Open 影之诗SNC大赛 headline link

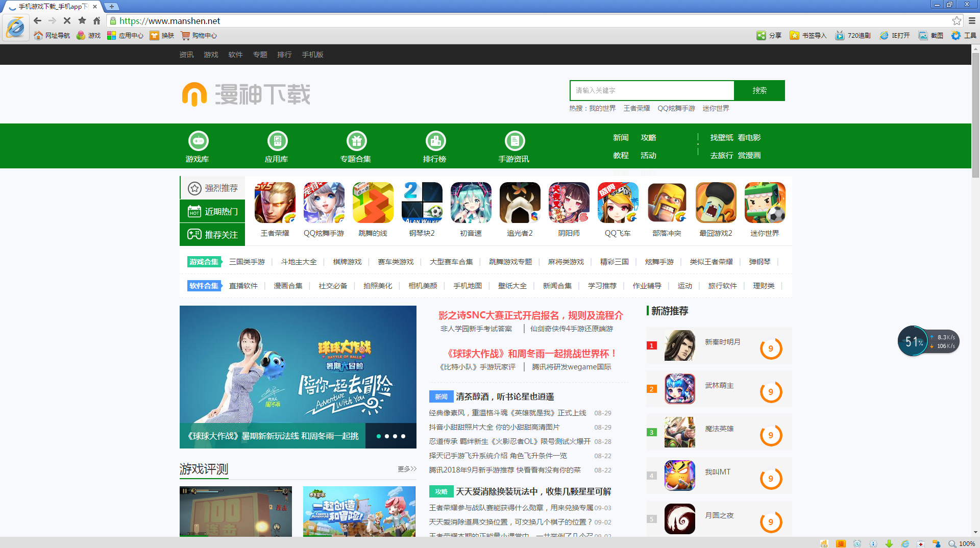[x=531, y=315]
